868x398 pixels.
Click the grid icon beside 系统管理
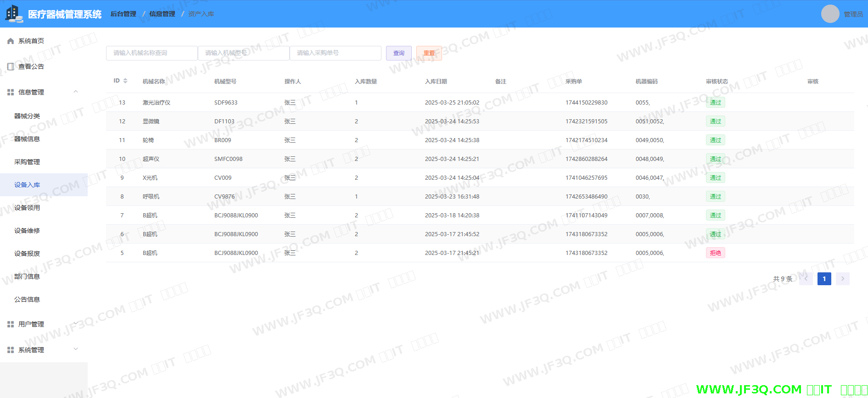(x=11, y=350)
